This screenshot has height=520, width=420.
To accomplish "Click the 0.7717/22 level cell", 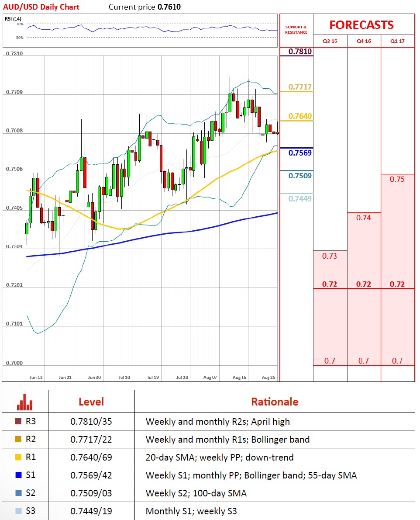I will click(91, 440).
